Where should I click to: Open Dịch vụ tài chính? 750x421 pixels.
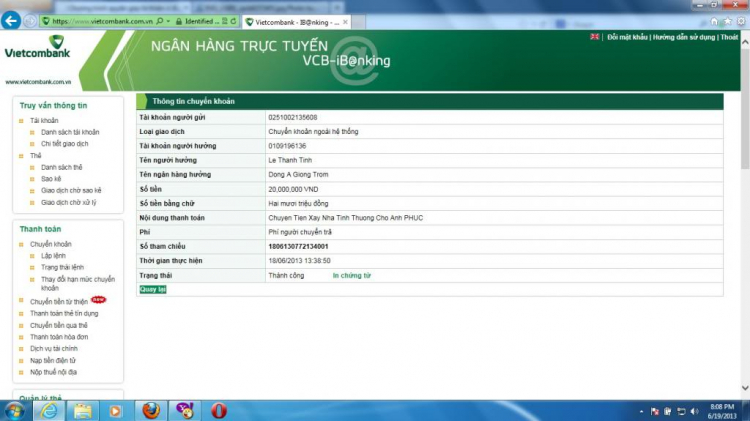(54, 349)
